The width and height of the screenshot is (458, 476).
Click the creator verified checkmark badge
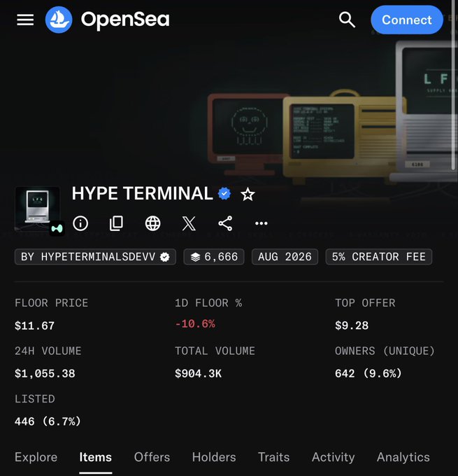tap(165, 257)
